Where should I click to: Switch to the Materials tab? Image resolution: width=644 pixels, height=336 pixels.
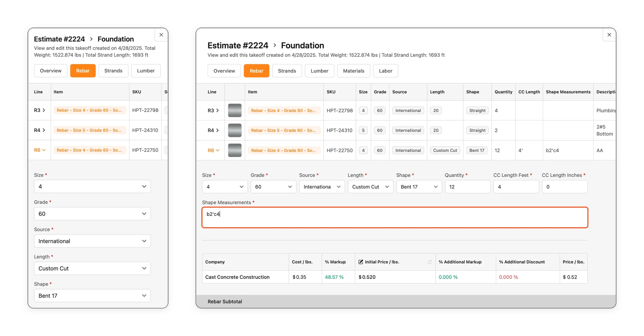click(x=353, y=71)
